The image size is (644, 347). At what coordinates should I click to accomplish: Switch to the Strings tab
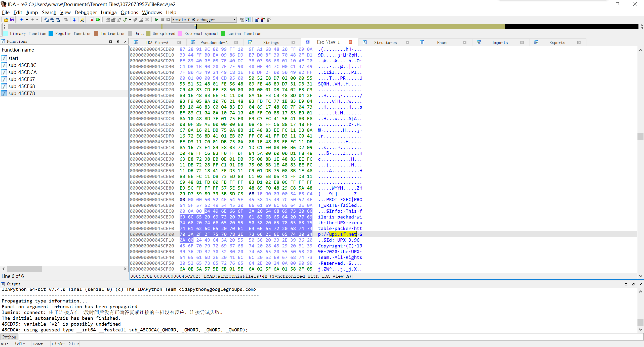(271, 42)
